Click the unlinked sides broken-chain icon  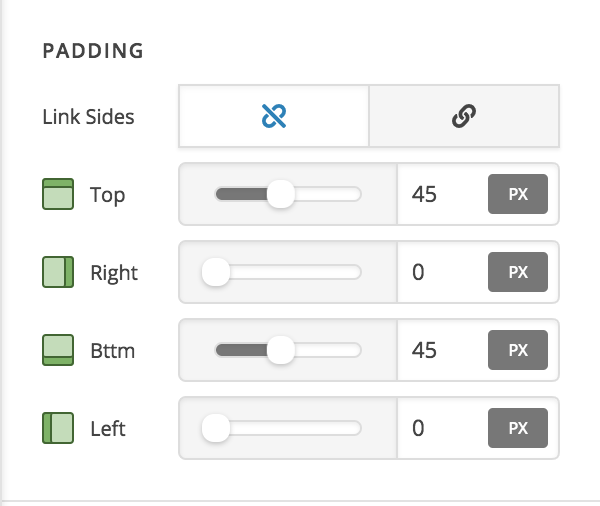(x=274, y=117)
